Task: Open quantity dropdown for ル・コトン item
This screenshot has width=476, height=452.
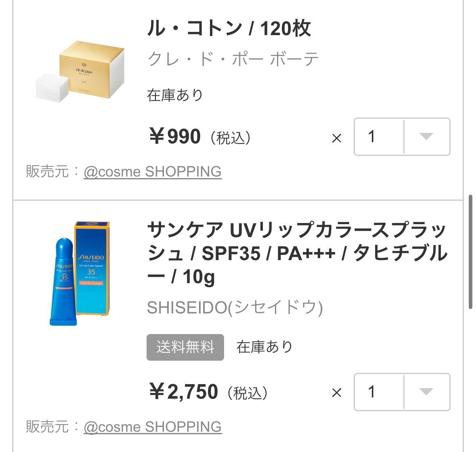Action: tap(402, 137)
